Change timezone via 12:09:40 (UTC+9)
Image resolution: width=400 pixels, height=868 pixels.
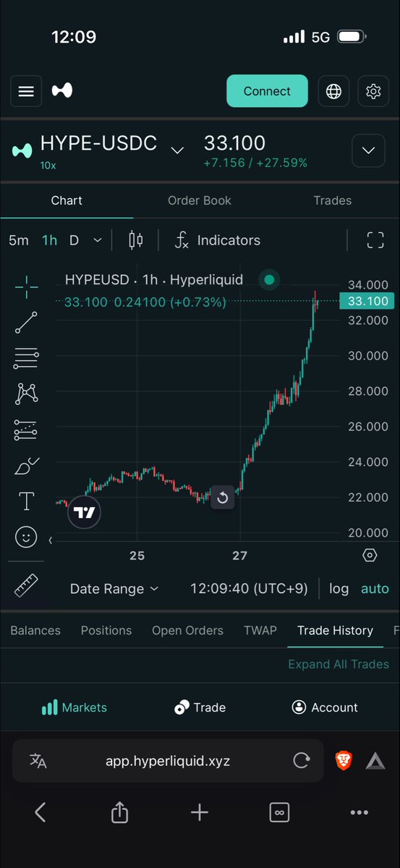point(249,589)
